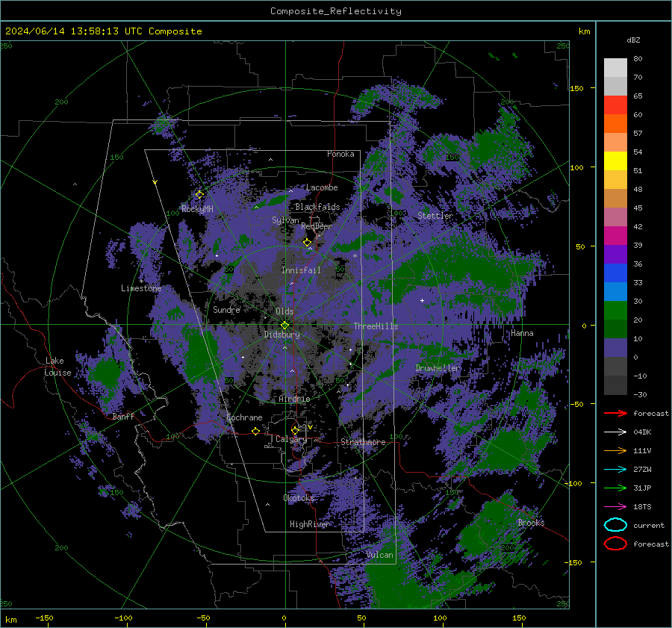Pick the slate-purple 10-0 dBZ swatch
Image resolution: width=672 pixels, height=628 pixels.
615,348
